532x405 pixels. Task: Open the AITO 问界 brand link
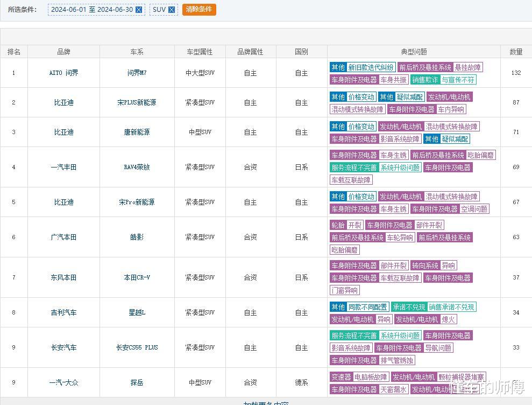64,73
